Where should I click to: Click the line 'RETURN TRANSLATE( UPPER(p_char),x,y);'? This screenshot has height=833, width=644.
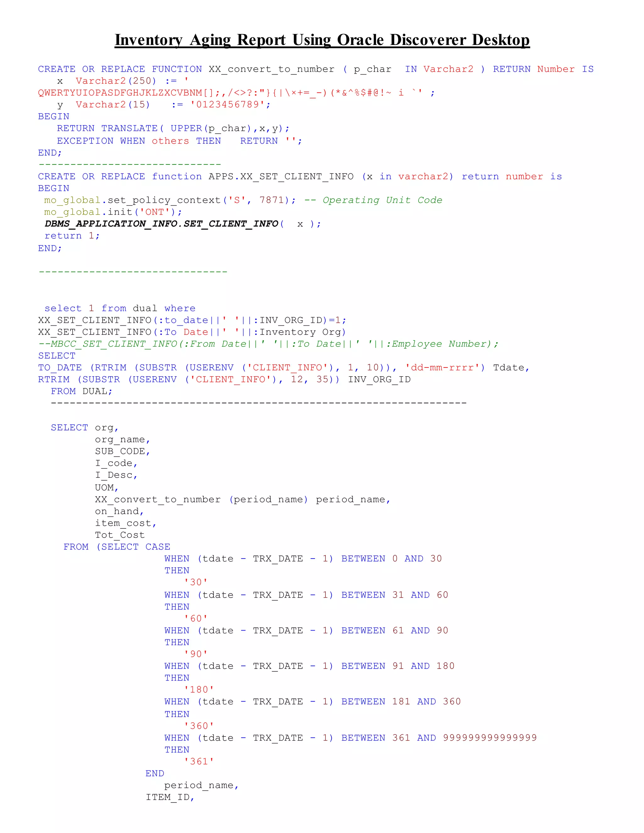tap(173, 129)
